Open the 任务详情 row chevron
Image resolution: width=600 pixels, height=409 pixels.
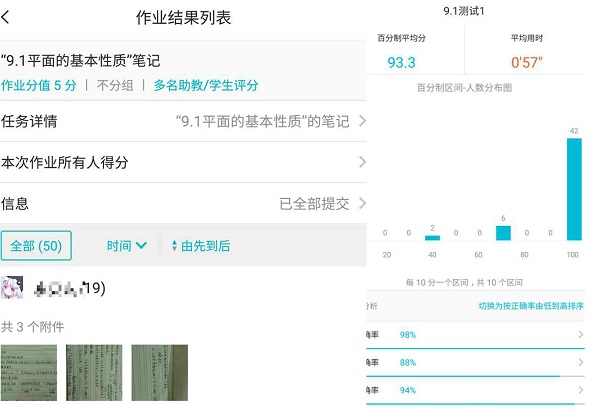pos(361,122)
